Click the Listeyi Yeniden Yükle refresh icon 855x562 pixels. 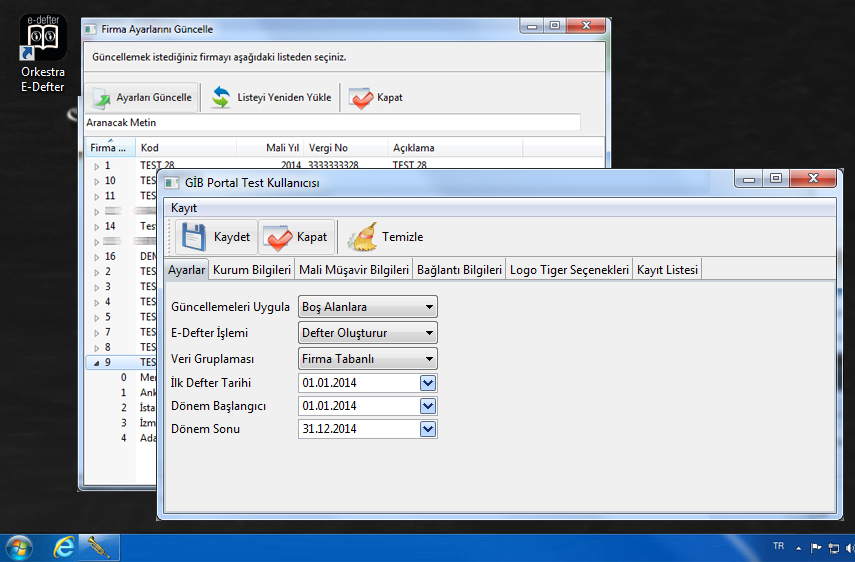pyautogui.click(x=220, y=98)
